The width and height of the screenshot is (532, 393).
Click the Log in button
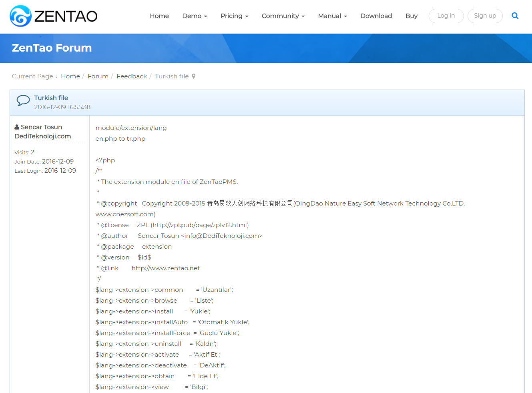click(446, 16)
